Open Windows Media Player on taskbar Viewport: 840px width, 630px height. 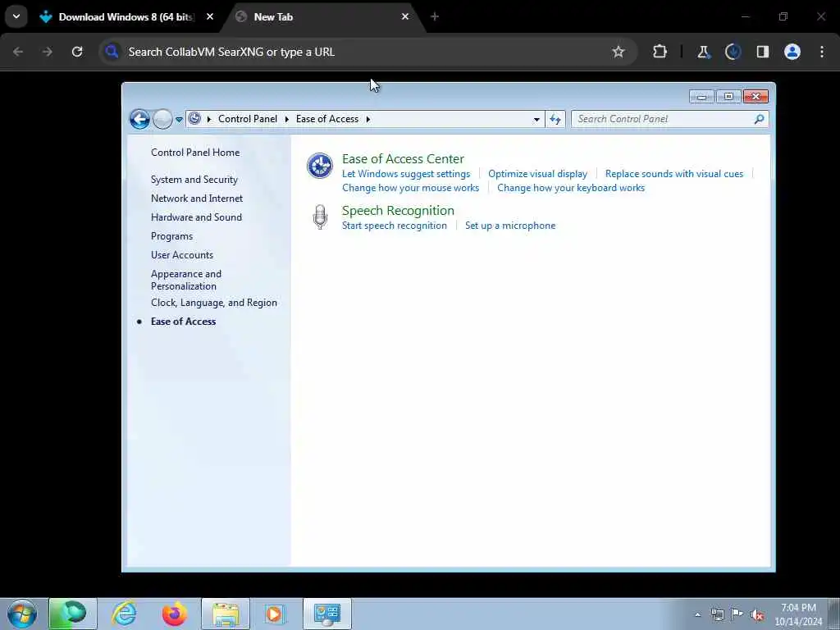(275, 614)
